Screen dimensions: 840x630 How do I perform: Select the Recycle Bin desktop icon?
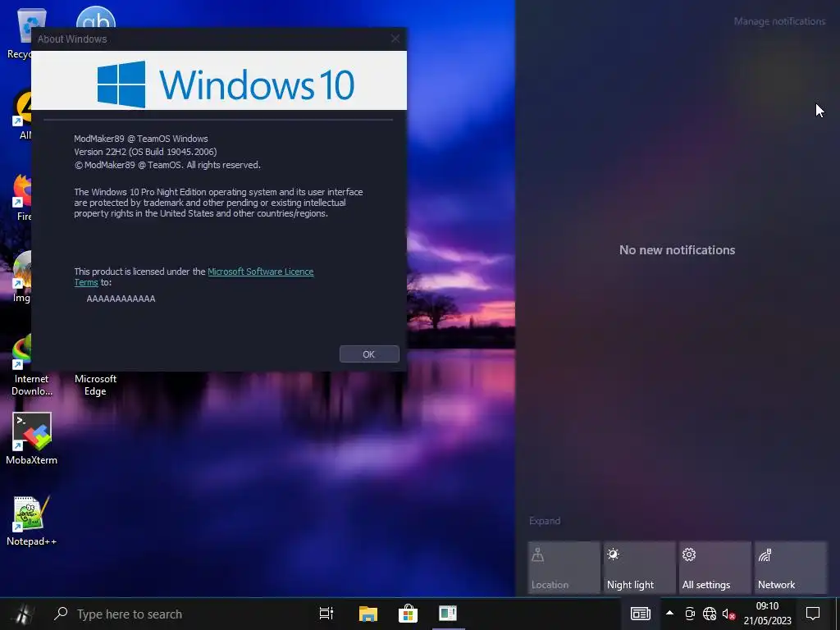[21, 33]
